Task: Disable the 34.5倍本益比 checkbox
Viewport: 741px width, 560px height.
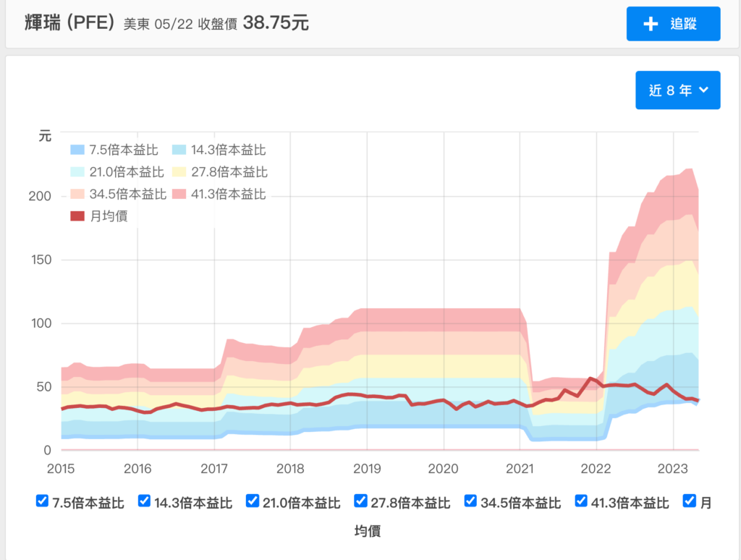Action: pos(470,500)
